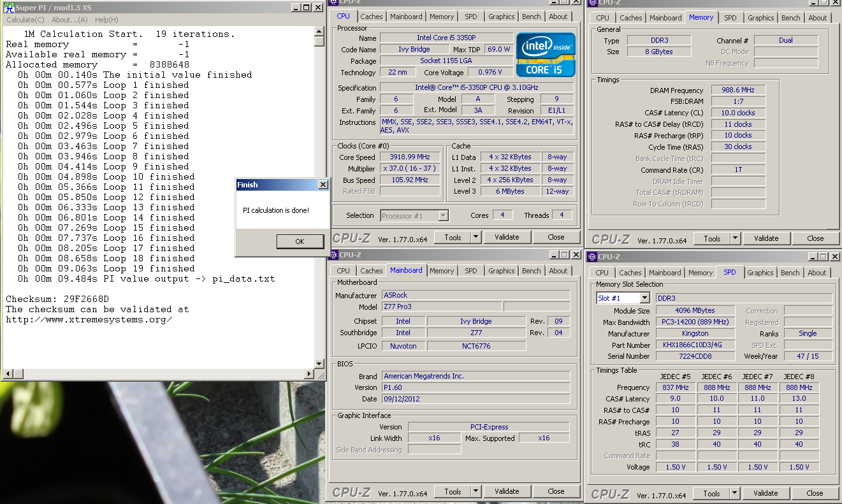Image resolution: width=842 pixels, height=504 pixels.
Task: Click the Part Number field KHX1866C10D3/4G
Action: pos(695,345)
